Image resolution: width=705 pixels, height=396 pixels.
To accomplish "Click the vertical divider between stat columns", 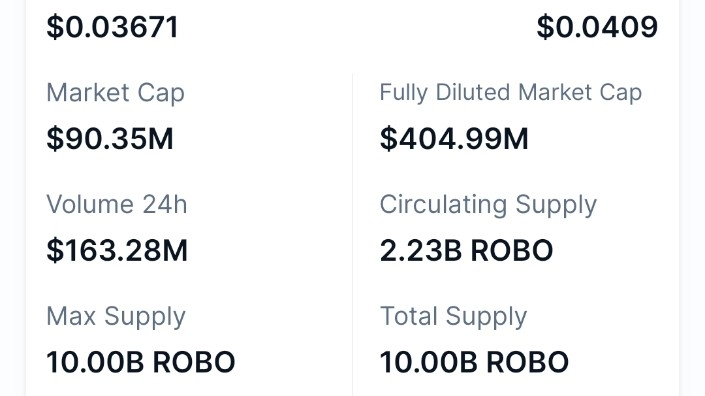I will click(352, 234).
